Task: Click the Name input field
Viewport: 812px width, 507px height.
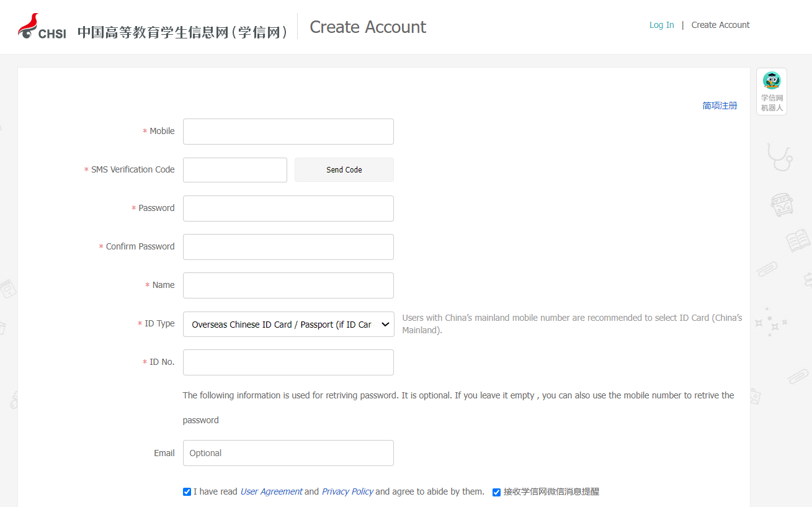Action: click(x=288, y=285)
